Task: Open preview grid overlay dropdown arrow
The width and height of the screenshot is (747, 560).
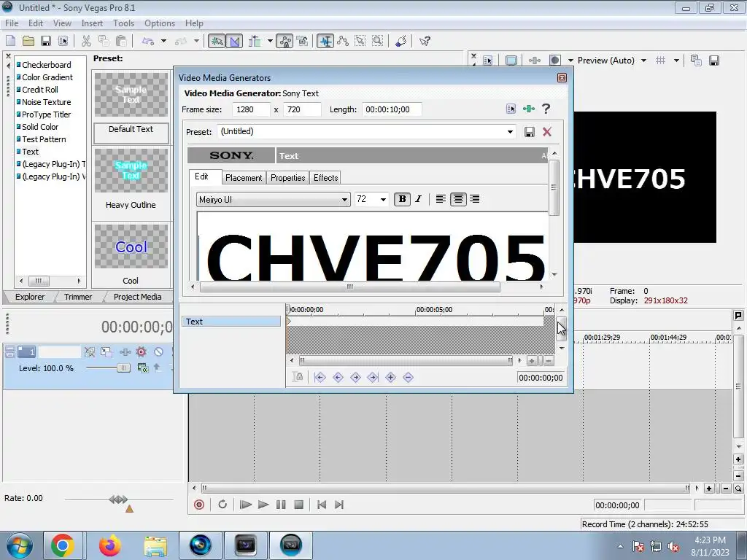Action: coord(676,61)
